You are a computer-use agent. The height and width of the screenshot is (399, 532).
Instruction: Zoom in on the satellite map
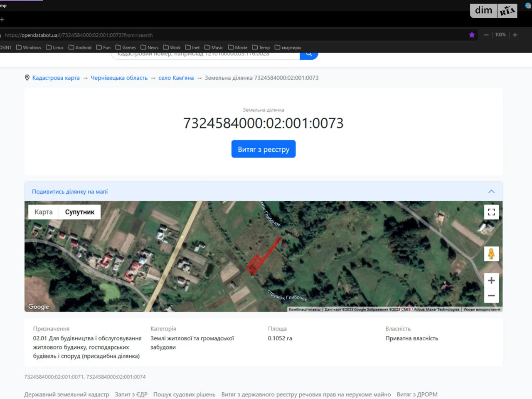[x=491, y=281]
